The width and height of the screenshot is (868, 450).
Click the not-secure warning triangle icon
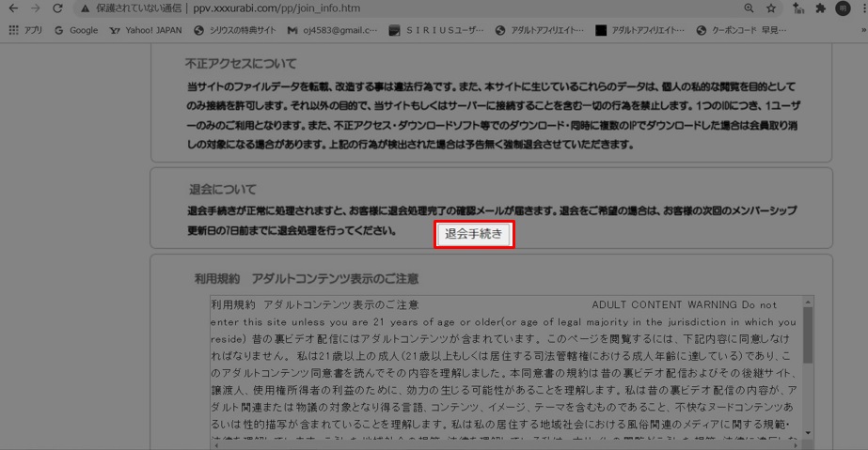tap(85, 8)
